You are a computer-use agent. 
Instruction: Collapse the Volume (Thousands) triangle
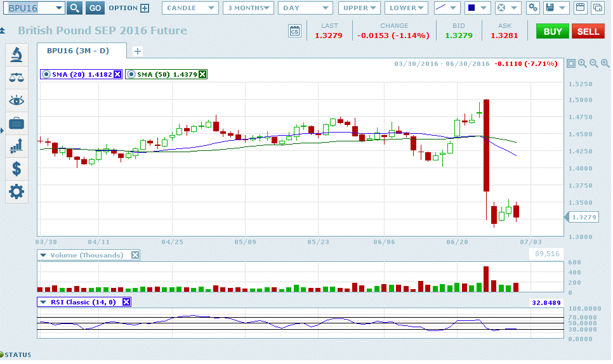43,255
